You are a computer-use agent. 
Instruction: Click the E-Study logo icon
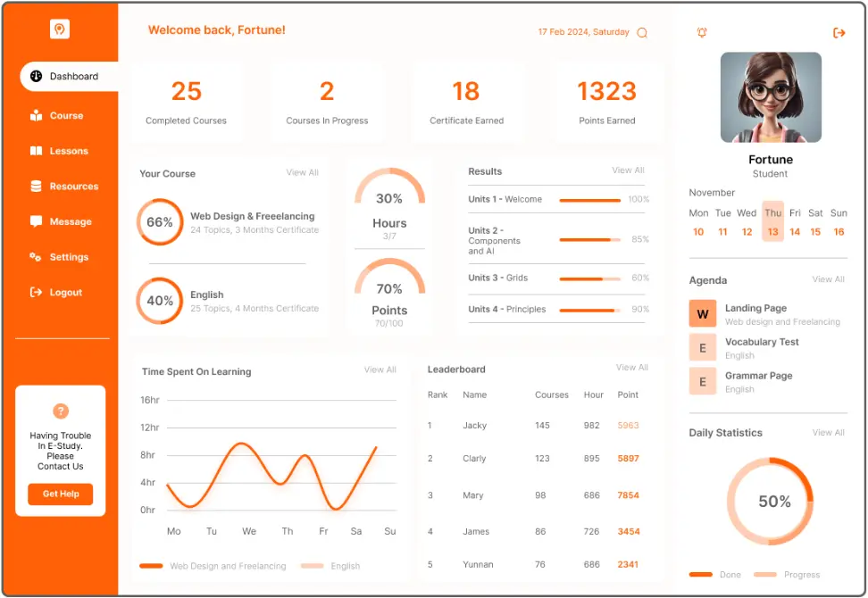[60, 30]
